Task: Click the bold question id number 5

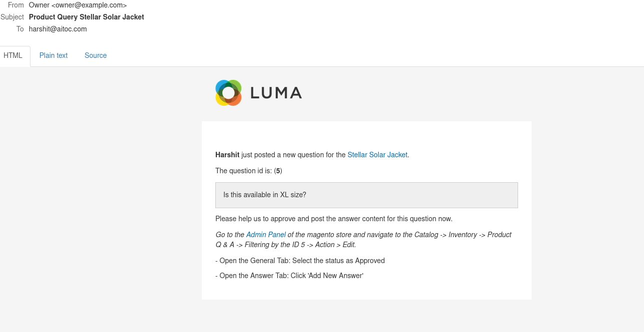Action: [x=278, y=171]
